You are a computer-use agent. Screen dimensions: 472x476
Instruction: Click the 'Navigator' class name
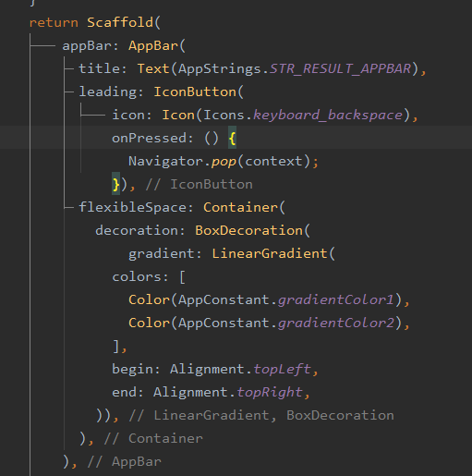point(165,162)
